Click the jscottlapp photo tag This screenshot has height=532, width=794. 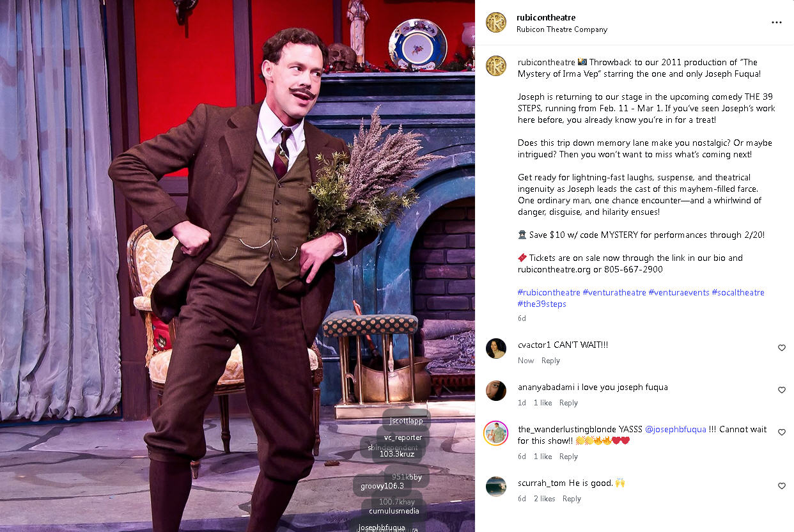(407, 421)
